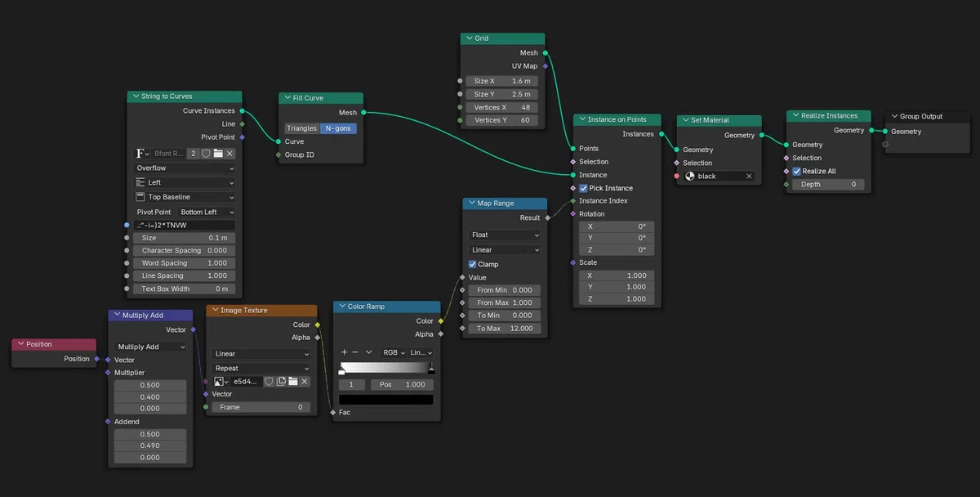Open font file via folder icon in String to Curves
The image size is (980, 497).
[x=218, y=154]
